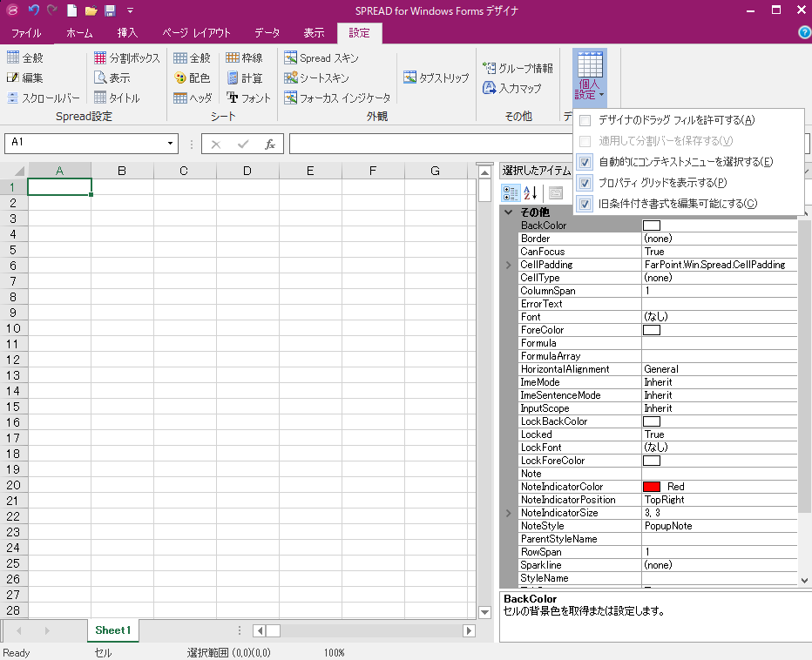This screenshot has height=660, width=812.
Task: Switch to the ホーム ribbon tab
Action: coord(79,33)
